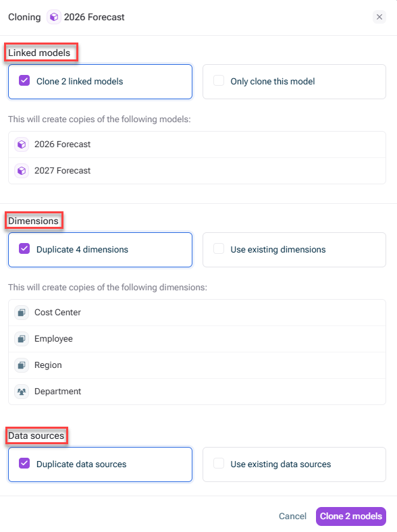Click the Department people icon
The width and height of the screenshot is (397, 532).
(22, 392)
